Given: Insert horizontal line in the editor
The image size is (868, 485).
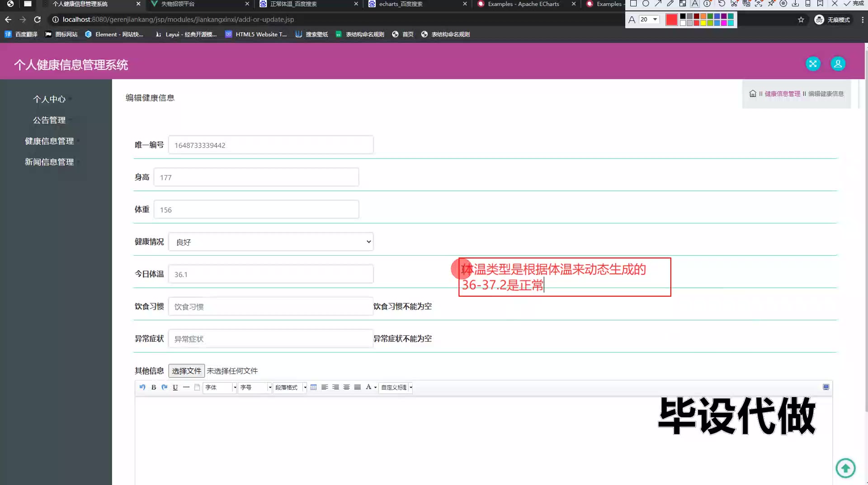Looking at the screenshot, I should [186, 387].
